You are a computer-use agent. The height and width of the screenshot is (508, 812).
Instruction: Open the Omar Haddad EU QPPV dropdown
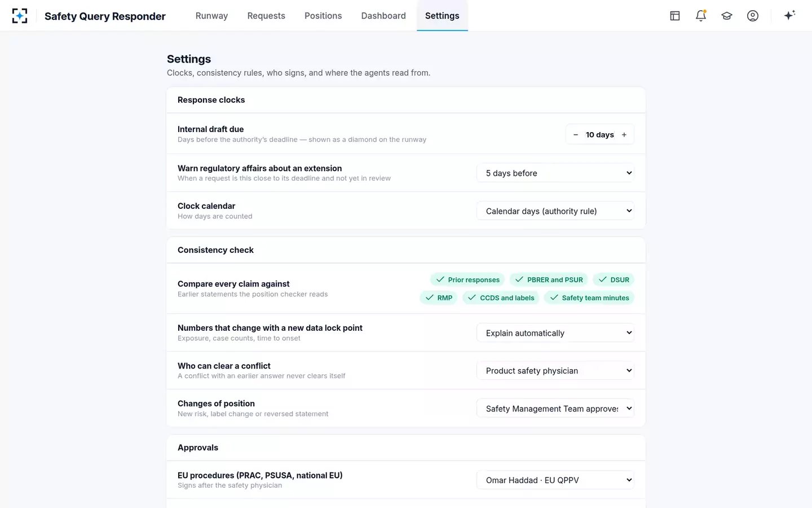555,480
